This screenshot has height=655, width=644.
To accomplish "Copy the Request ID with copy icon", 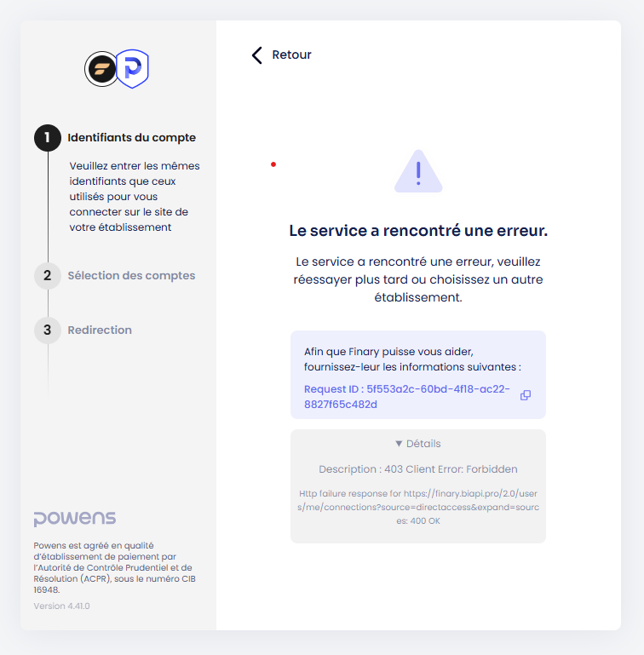I will [526, 395].
